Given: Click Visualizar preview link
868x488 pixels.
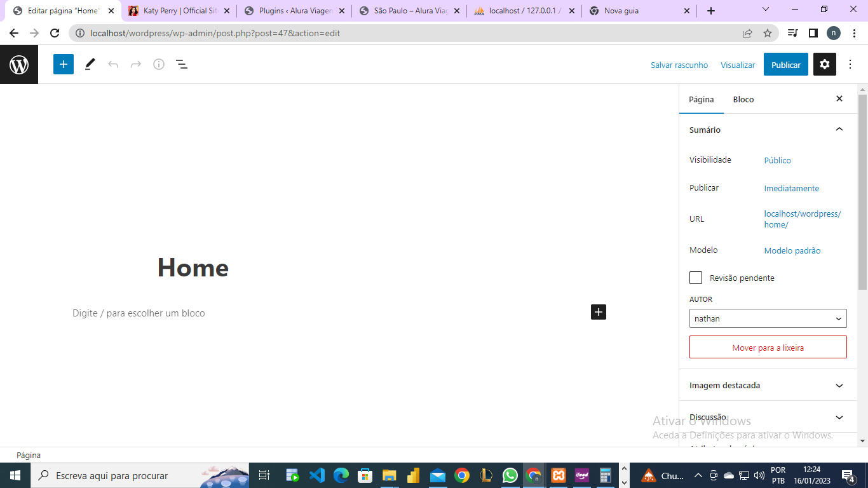Looking at the screenshot, I should pyautogui.click(x=738, y=65).
